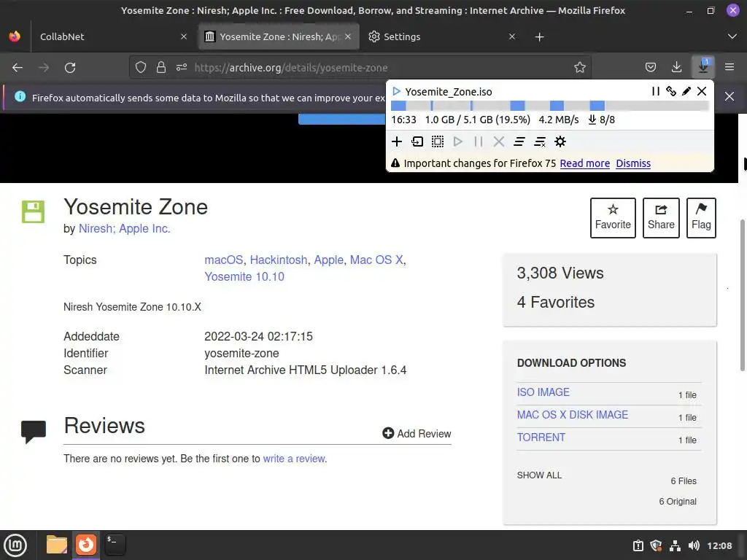Open site permissions icon in address bar
Image resolution: width=747 pixels, height=560 pixels.
[182, 67]
